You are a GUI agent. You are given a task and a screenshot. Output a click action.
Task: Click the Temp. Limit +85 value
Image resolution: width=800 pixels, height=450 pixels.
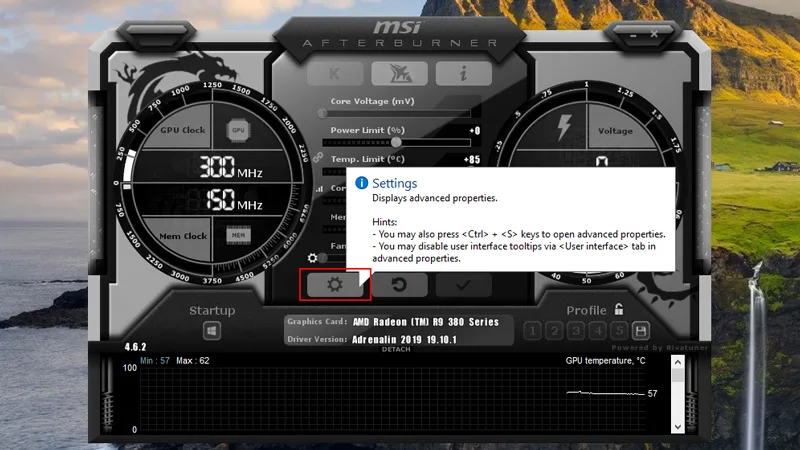pos(472,160)
